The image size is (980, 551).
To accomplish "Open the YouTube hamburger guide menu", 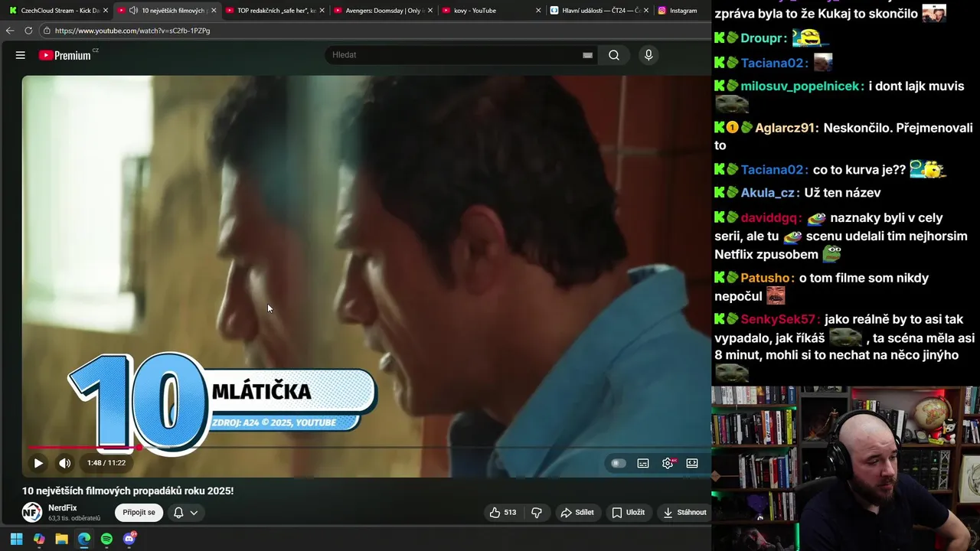I will click(x=21, y=55).
